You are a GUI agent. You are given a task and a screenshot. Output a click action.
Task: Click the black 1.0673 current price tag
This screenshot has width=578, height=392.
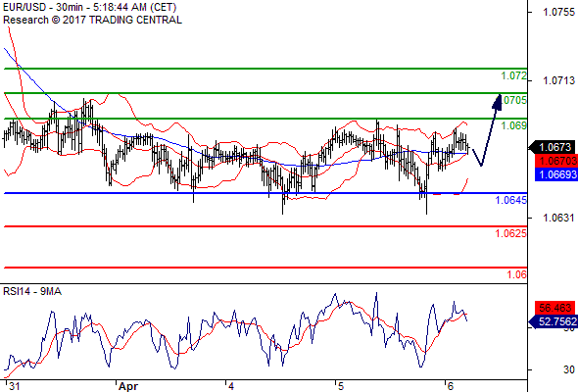pyautogui.click(x=553, y=147)
